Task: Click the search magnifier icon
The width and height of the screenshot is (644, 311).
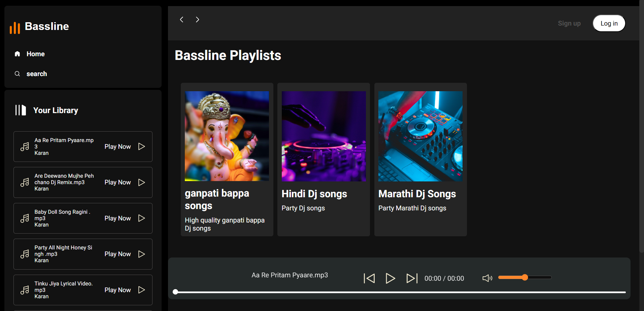Action: pyautogui.click(x=17, y=73)
